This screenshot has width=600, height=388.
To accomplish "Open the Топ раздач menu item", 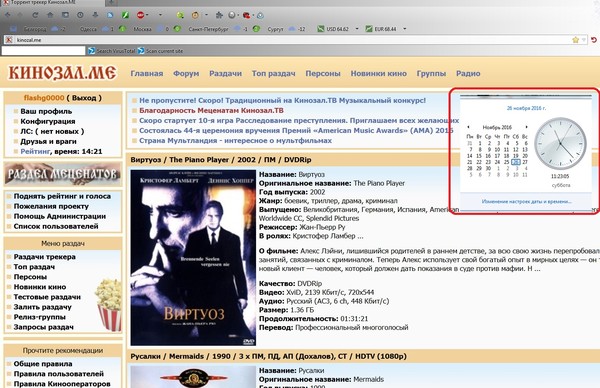I will (x=274, y=73).
